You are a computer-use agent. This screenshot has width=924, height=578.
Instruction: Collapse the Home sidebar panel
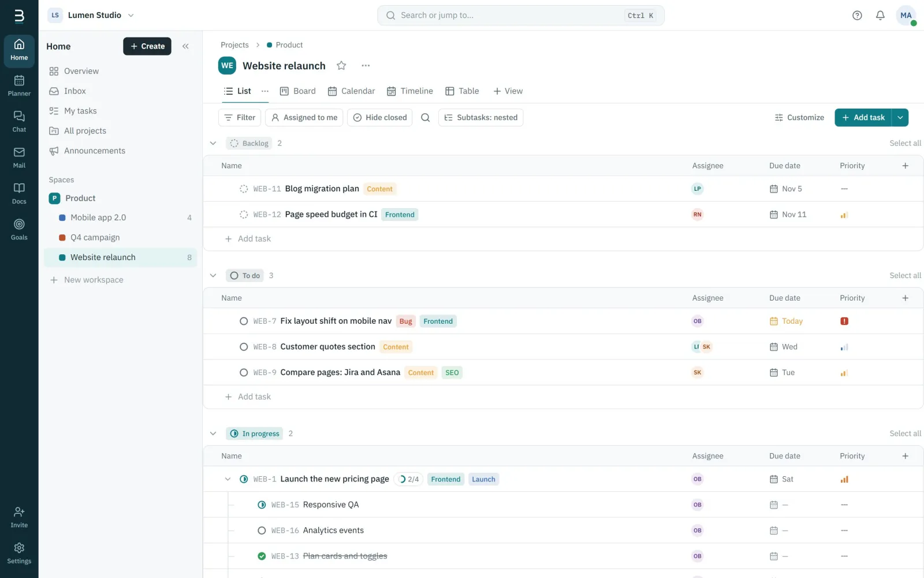pyautogui.click(x=185, y=46)
